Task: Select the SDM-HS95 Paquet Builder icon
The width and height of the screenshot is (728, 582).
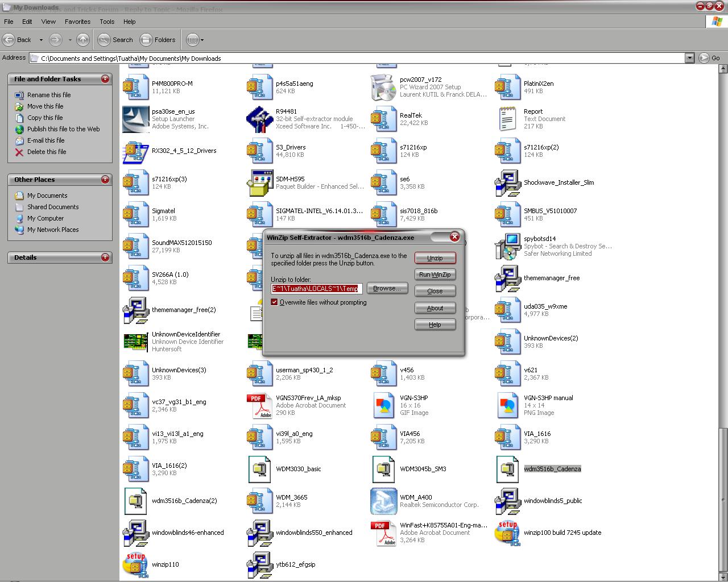Action: click(260, 182)
